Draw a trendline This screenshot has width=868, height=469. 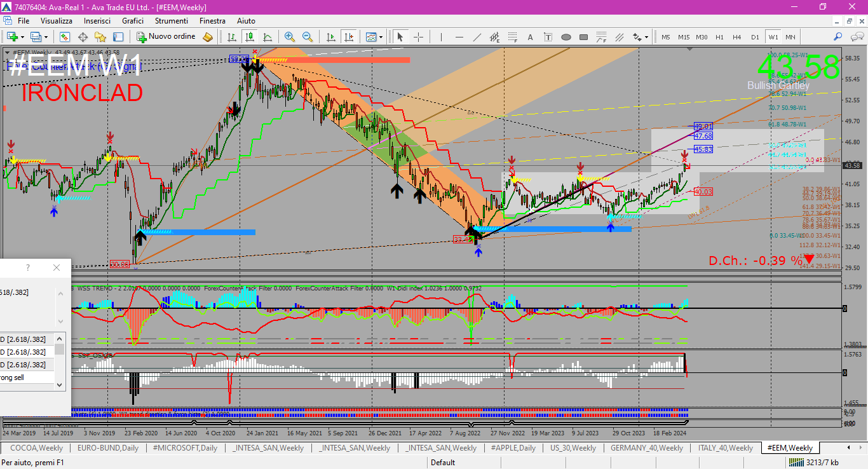[x=477, y=37]
